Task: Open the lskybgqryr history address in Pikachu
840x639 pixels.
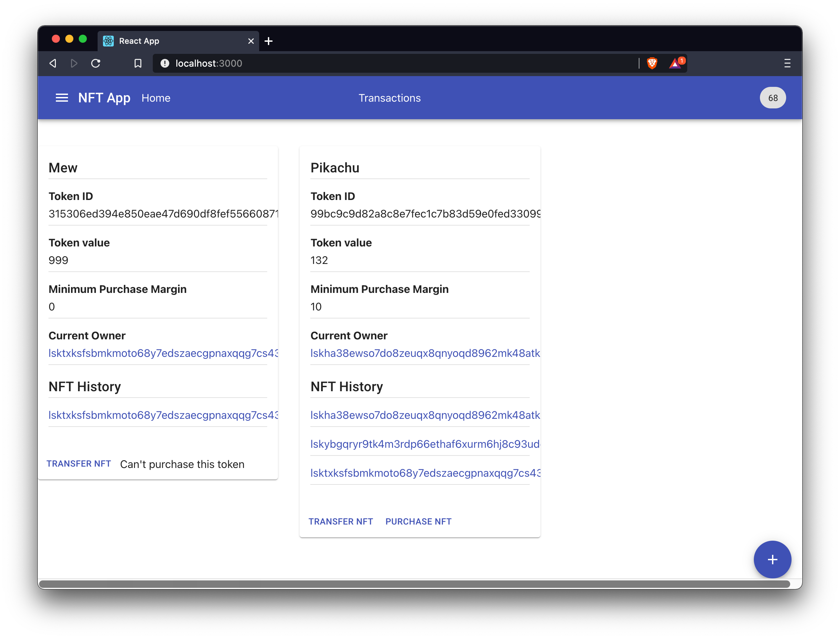Action: pyautogui.click(x=425, y=444)
